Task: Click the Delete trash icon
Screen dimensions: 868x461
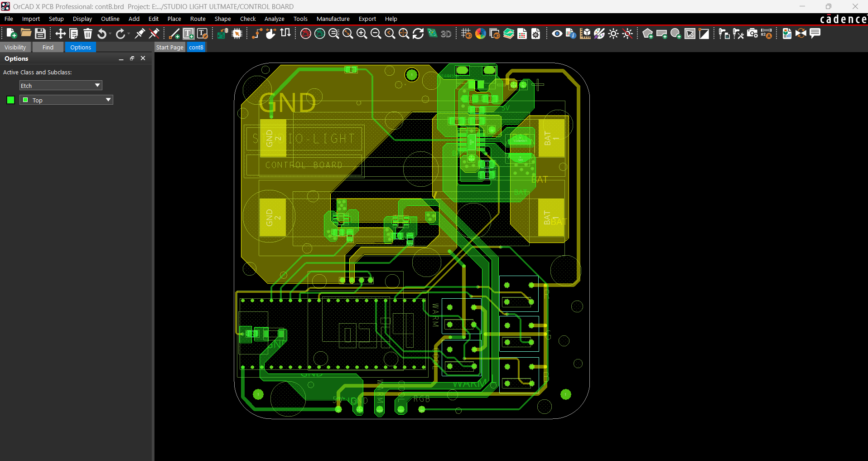Action: tap(88, 34)
